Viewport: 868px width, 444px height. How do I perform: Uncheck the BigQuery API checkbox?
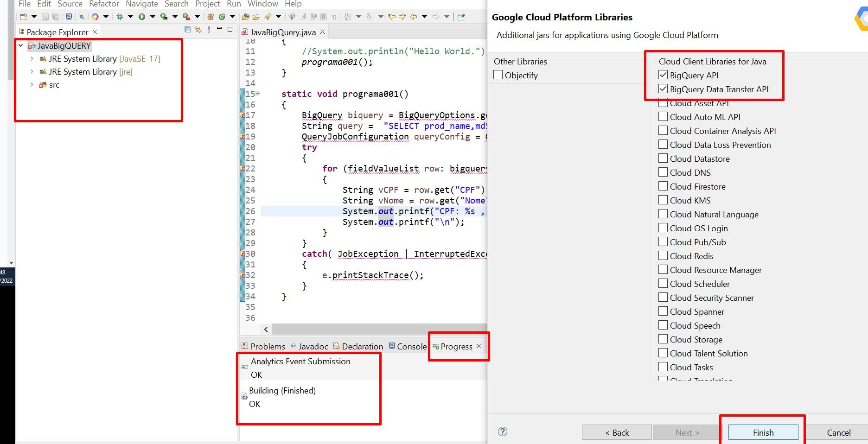[x=663, y=75]
